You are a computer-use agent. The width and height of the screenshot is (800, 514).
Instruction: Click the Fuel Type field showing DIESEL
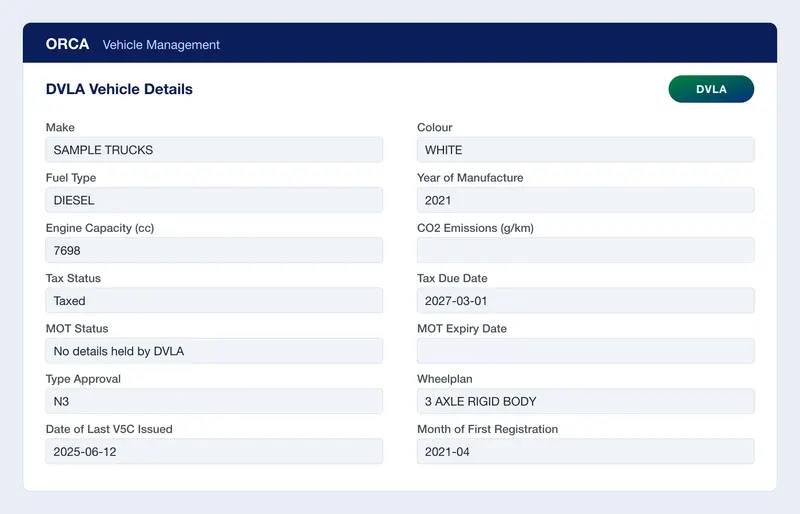click(214, 200)
